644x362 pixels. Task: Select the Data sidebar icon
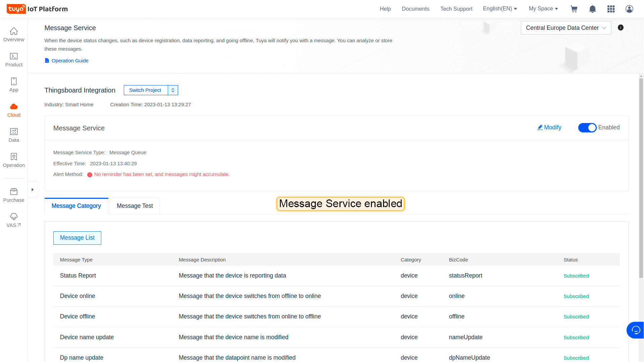click(x=14, y=135)
